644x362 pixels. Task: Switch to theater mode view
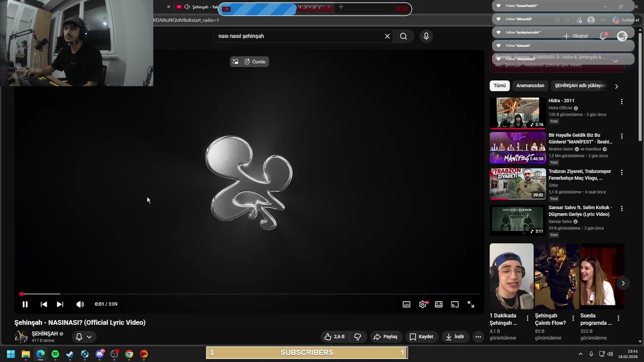coord(439,304)
